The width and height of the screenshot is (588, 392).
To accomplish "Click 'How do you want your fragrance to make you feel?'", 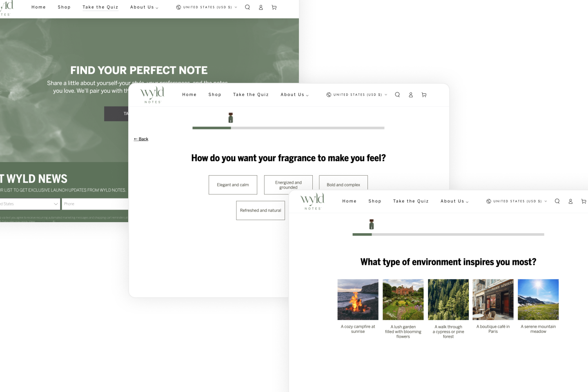I will point(288,158).
